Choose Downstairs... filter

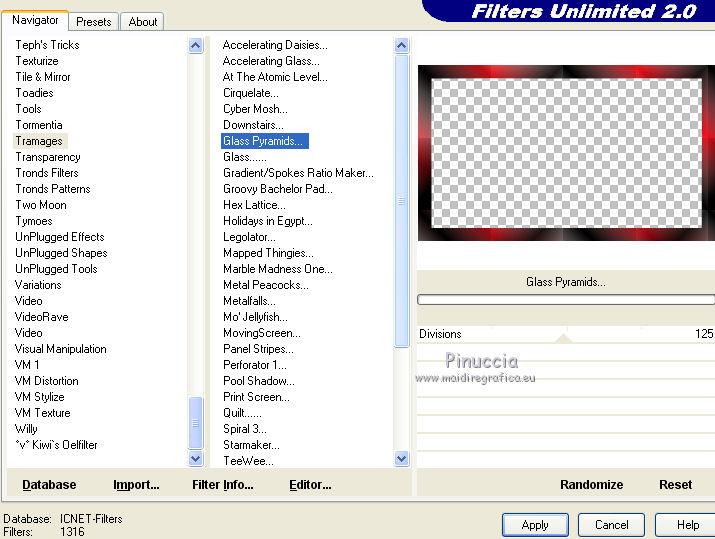coord(253,124)
